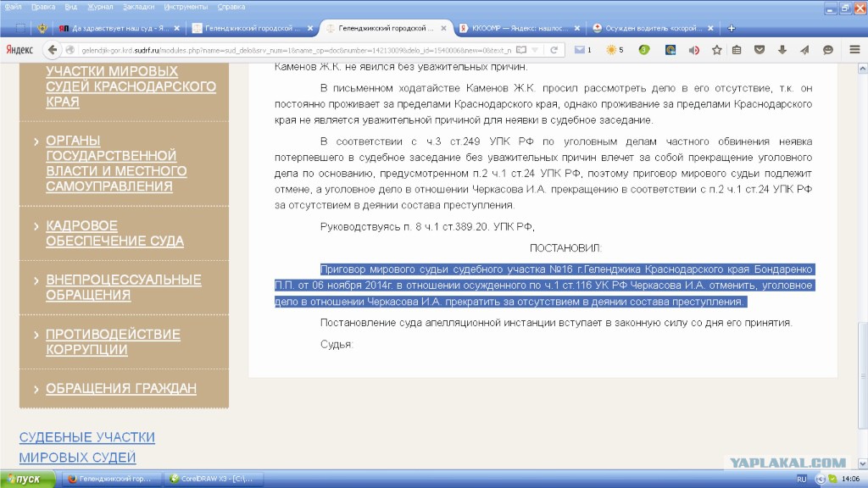Click the text 'Судья:' at document end

coord(337,344)
